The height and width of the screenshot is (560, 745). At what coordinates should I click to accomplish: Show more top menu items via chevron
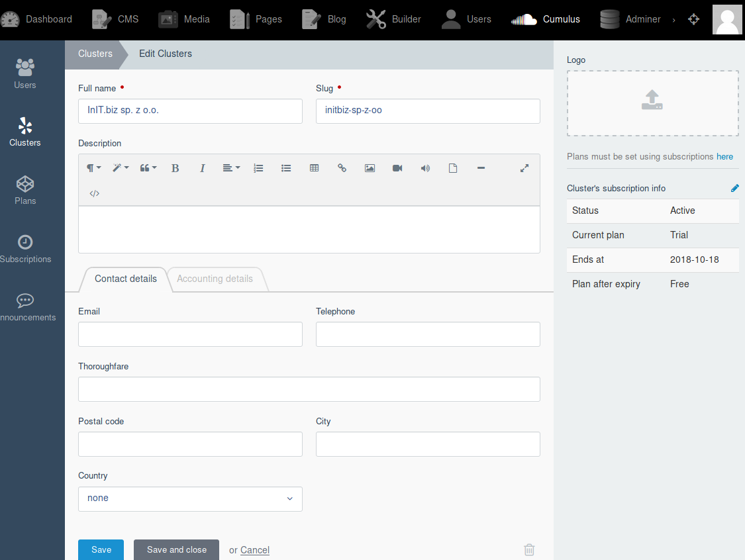coord(673,20)
